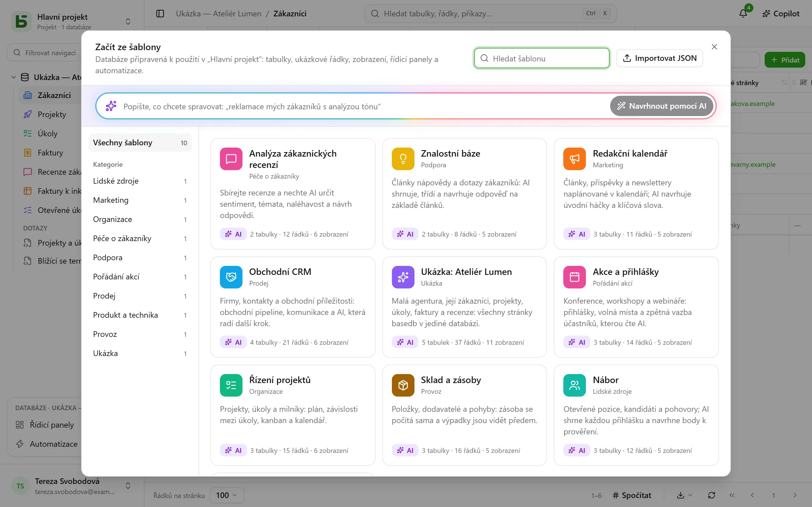The width and height of the screenshot is (812, 507).
Task: Expand the Tereza Svobodová account menu
Action: [x=128, y=486]
